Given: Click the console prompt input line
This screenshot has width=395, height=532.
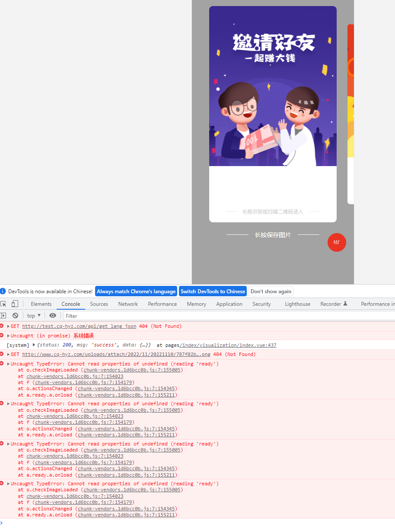Looking at the screenshot, I should pyautogui.click(x=199, y=523).
